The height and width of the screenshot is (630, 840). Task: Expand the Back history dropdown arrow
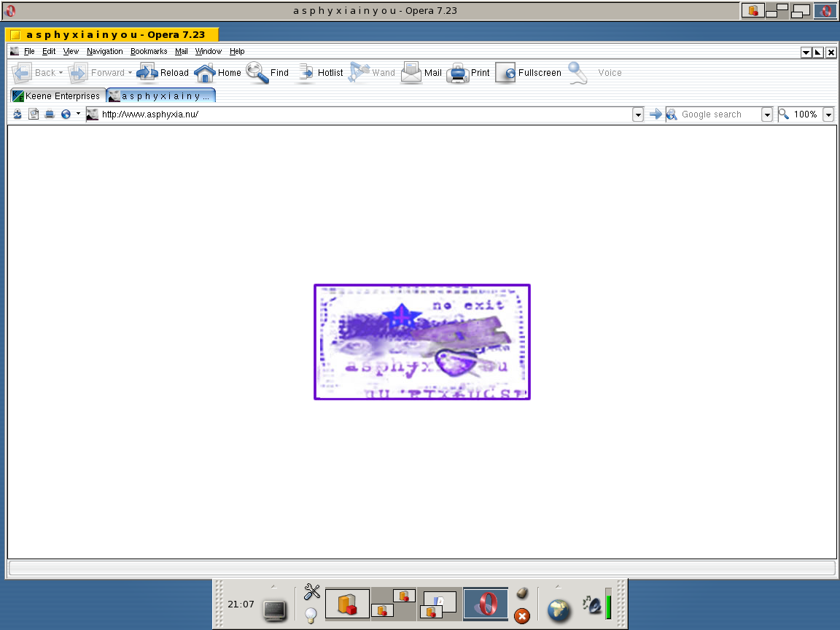coord(61,73)
